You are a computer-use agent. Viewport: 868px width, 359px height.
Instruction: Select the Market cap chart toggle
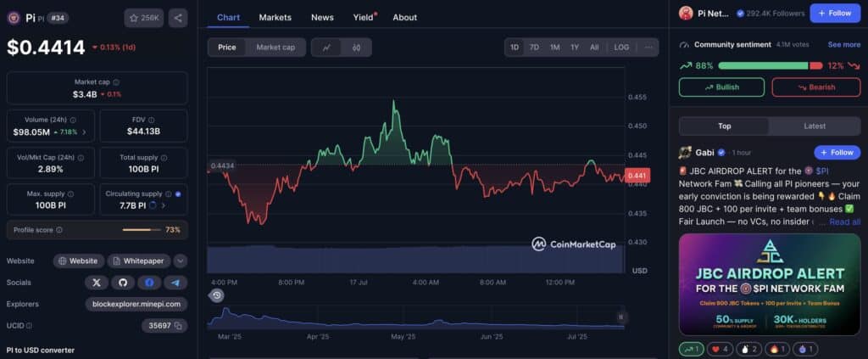tap(275, 48)
